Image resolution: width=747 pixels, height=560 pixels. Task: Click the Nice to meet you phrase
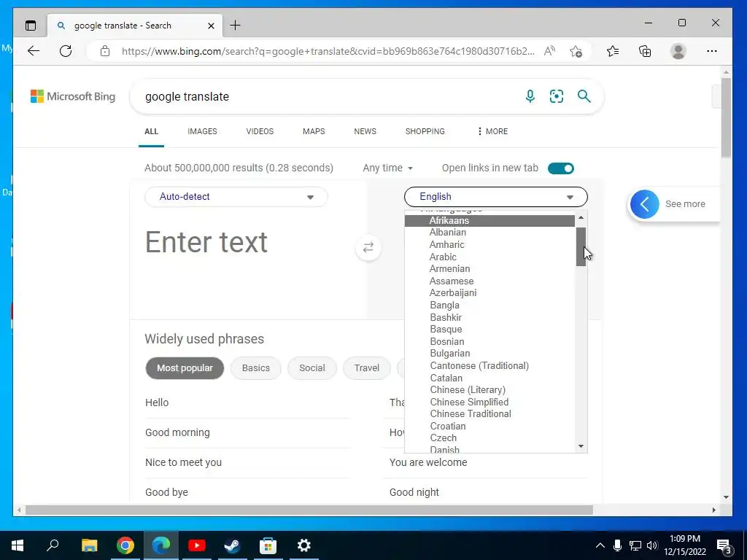[x=183, y=462]
